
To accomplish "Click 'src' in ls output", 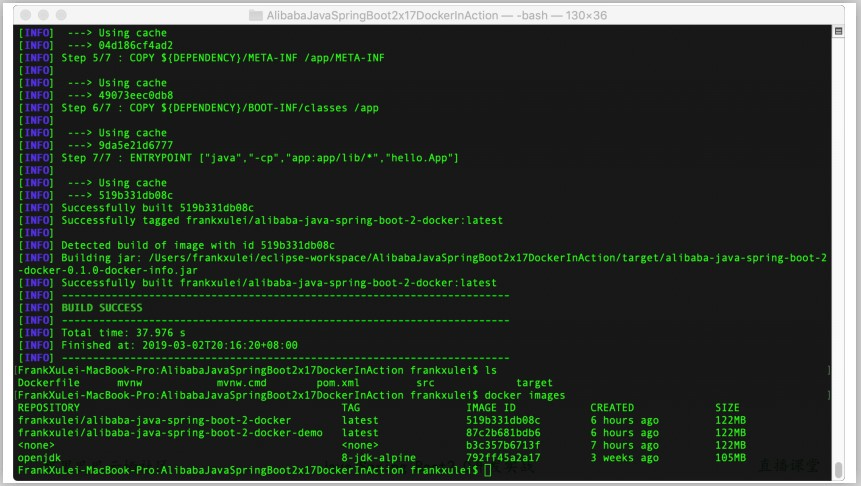I will [425, 383].
